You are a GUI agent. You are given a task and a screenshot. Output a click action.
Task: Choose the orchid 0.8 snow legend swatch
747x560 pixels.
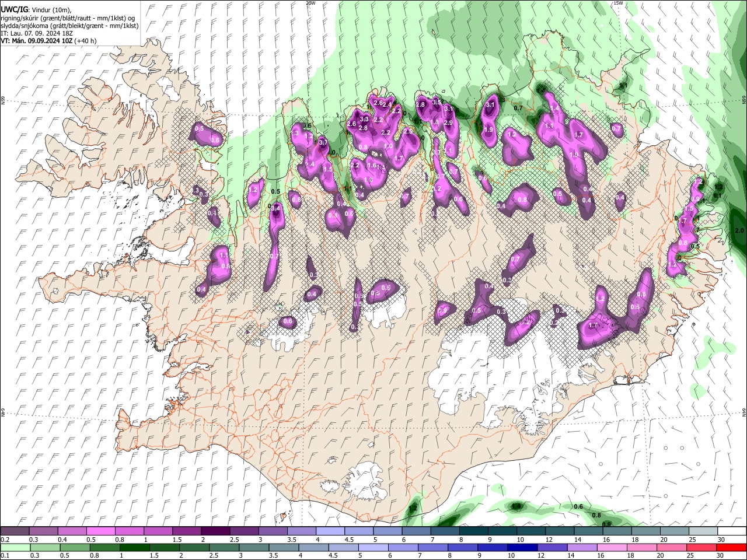coord(129,531)
